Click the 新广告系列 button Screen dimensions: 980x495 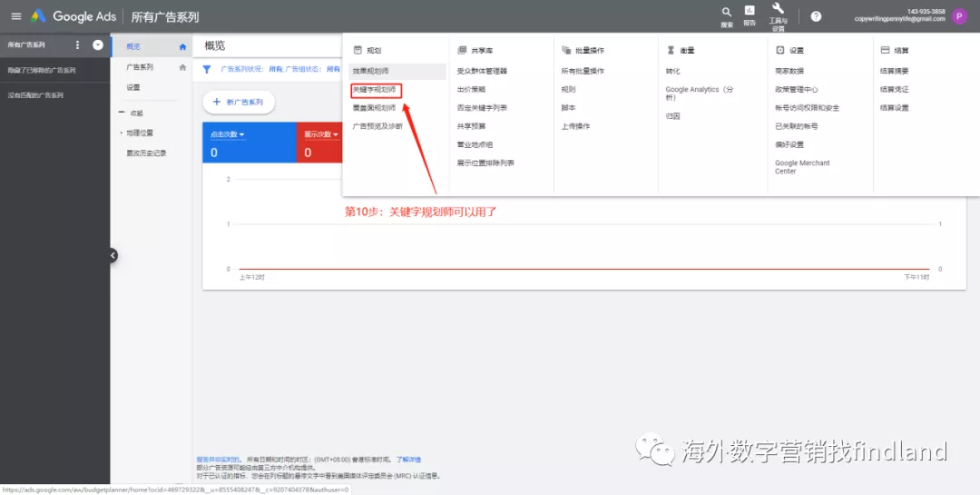pos(239,102)
